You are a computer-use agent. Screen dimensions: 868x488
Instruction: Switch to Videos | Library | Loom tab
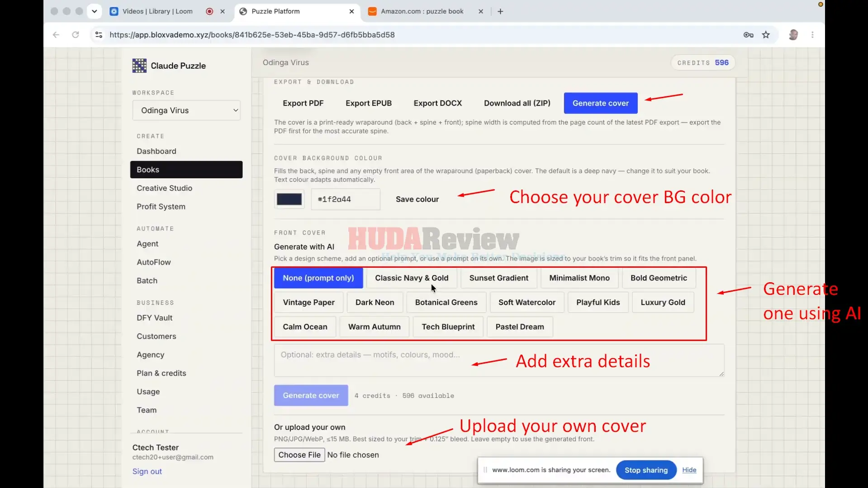(157, 11)
